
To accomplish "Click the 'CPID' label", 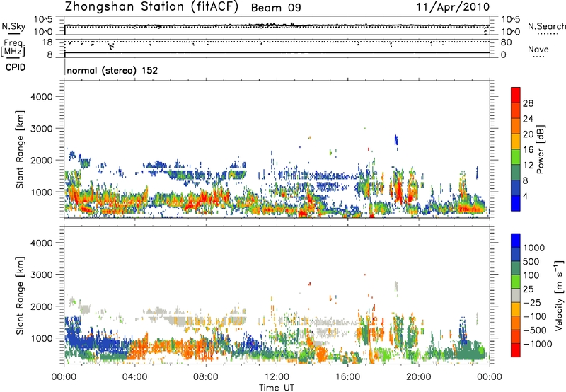I will pos(15,67).
